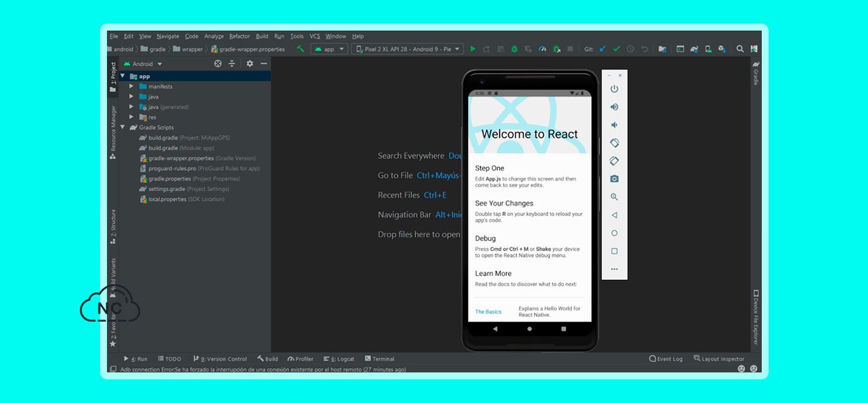Open the Pixel 2 XL API 28 device dropdown
The image size is (868, 403).
[406, 49]
